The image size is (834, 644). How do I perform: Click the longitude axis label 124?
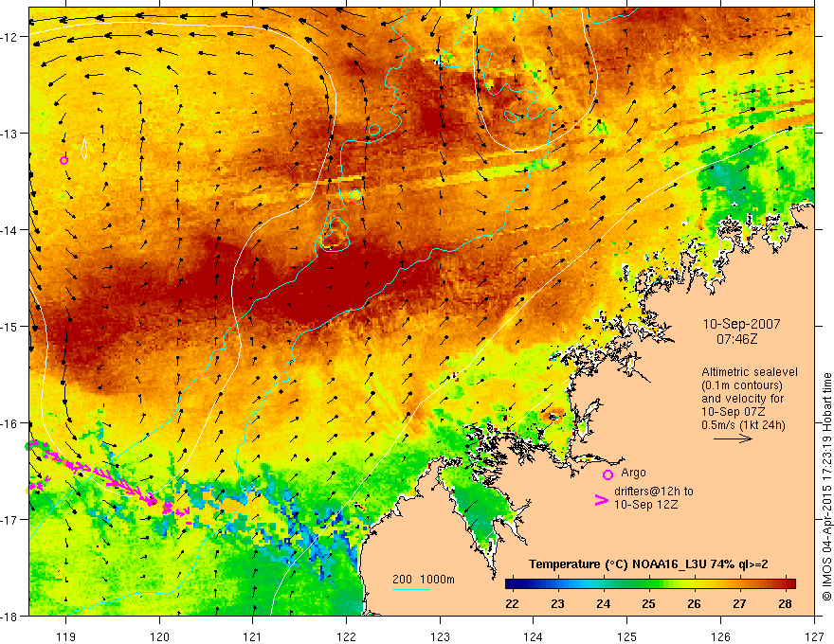pos(534,636)
